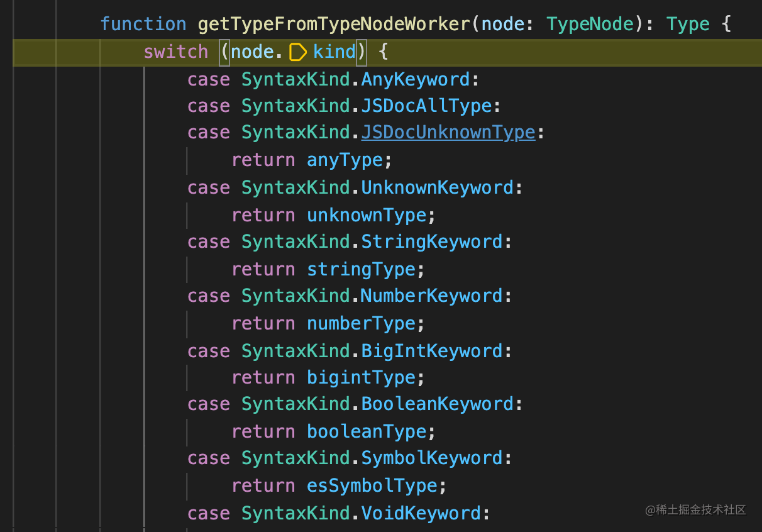Click the NumberKeyword enum member
The height and width of the screenshot is (532, 762).
click(432, 296)
